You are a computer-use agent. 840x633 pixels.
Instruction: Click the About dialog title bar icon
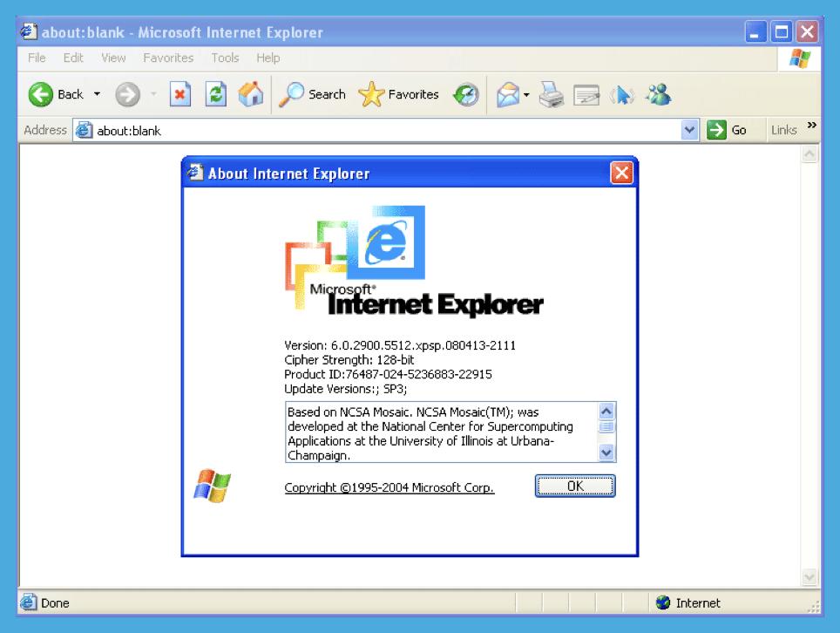pyautogui.click(x=195, y=173)
